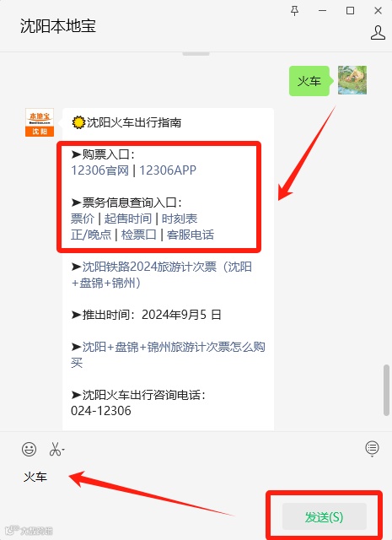Open the 客服电话 link
The image size is (392, 540).
pyautogui.click(x=191, y=235)
